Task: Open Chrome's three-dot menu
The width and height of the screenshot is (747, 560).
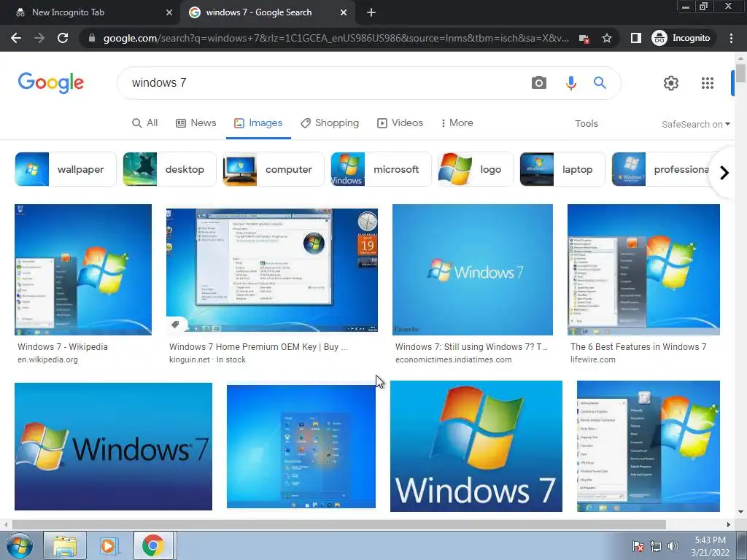Action: coord(731,38)
